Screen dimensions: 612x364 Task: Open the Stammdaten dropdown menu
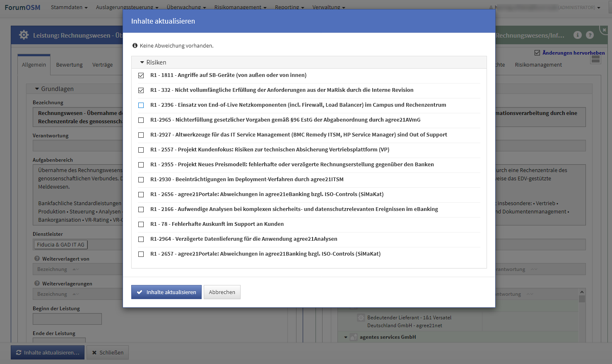pyautogui.click(x=69, y=7)
